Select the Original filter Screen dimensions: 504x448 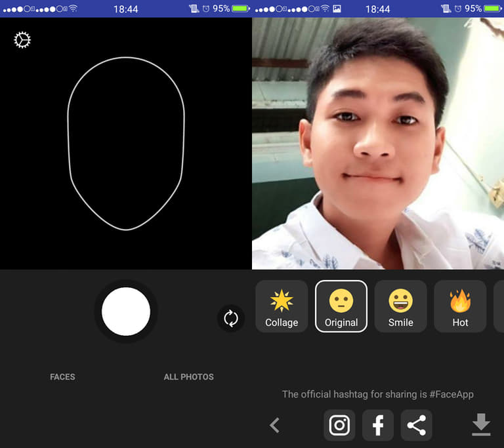[341, 306]
